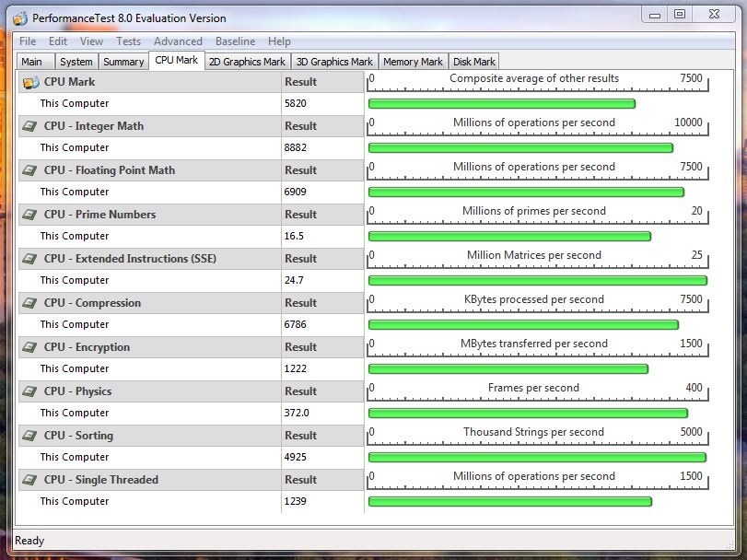Image resolution: width=747 pixels, height=560 pixels.
Task: Click the CPU Floating Point Math chip icon
Action: click(30, 170)
